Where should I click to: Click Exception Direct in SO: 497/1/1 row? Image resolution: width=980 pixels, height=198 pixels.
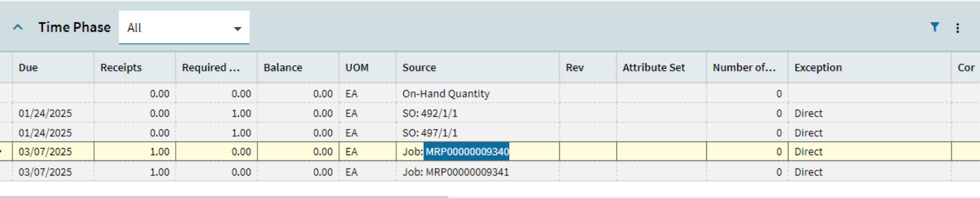tap(870, 133)
